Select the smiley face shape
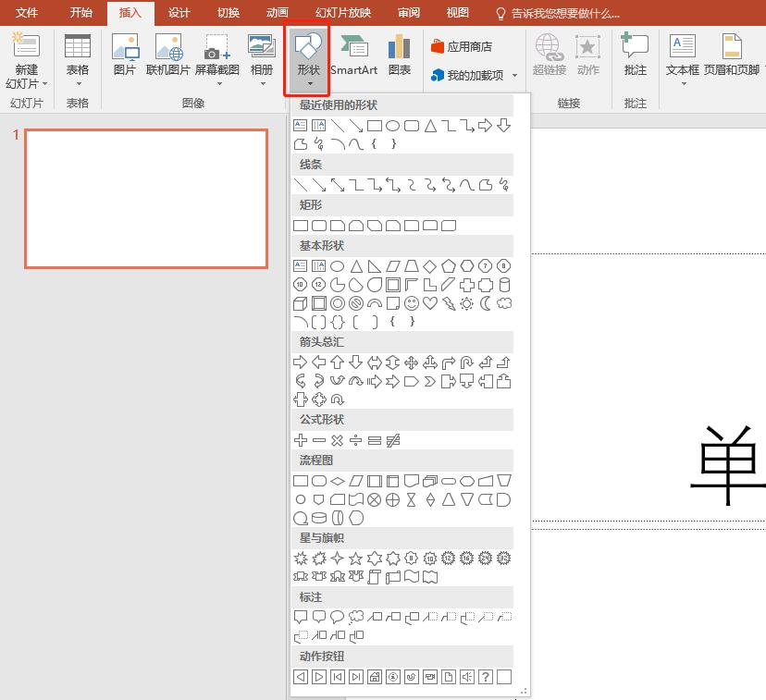Screen dimensions: 766x700 coord(412,302)
